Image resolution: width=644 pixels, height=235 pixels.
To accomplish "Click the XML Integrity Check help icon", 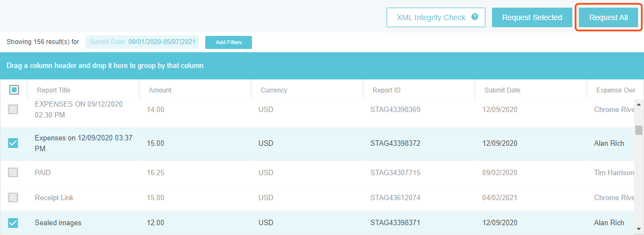I will pyautogui.click(x=475, y=17).
